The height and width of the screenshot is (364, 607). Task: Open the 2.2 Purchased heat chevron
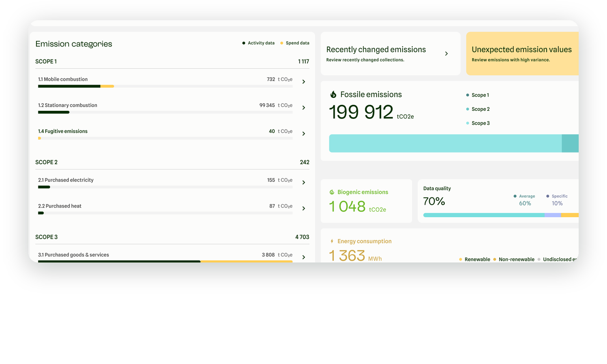point(304,208)
